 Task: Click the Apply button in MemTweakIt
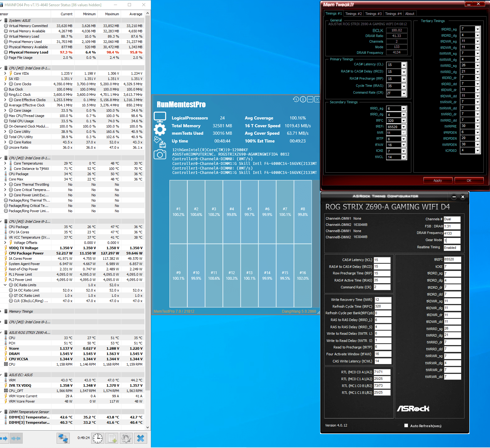click(x=438, y=180)
